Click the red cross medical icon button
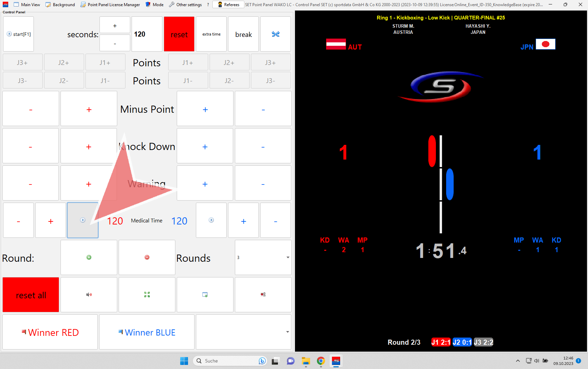The image size is (588, 369). 263,295
